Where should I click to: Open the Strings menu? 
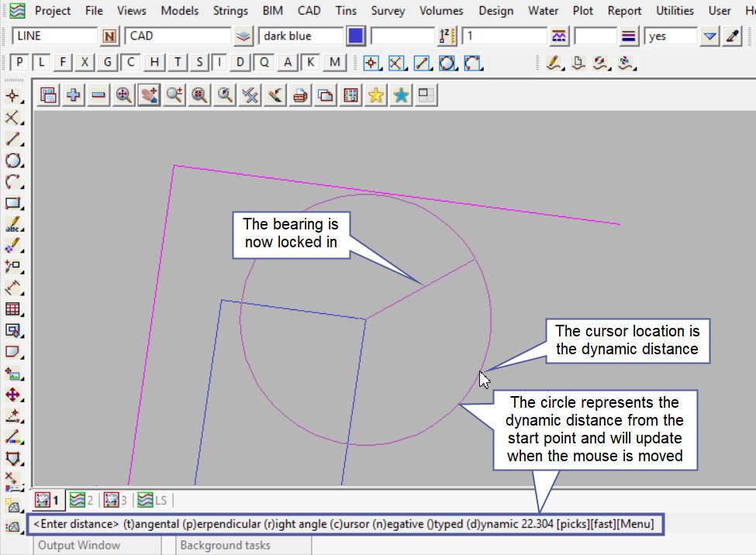[232, 11]
